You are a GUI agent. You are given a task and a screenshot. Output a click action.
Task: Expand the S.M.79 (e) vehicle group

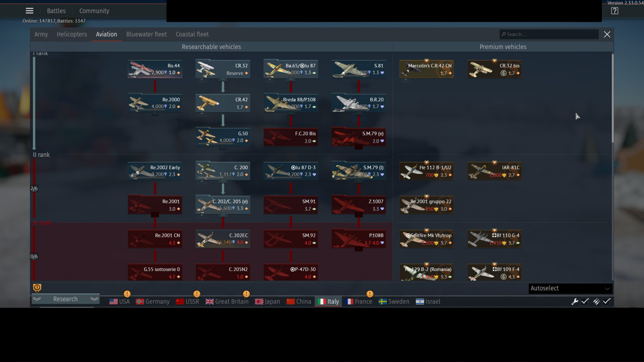pos(359,147)
